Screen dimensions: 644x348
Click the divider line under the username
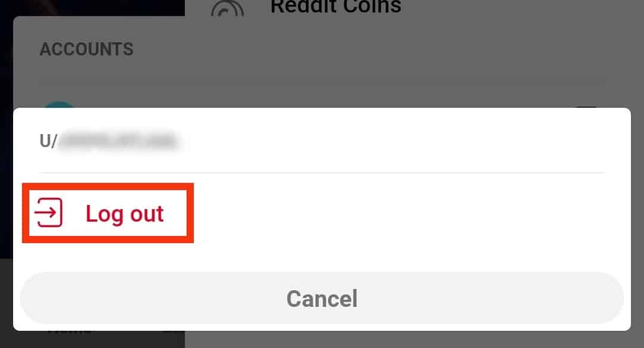(321, 173)
